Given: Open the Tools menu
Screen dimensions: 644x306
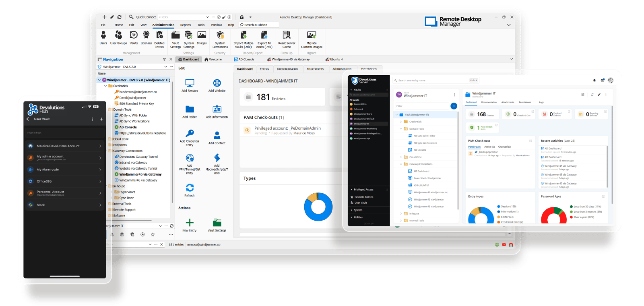Looking at the screenshot, I should point(201,25).
